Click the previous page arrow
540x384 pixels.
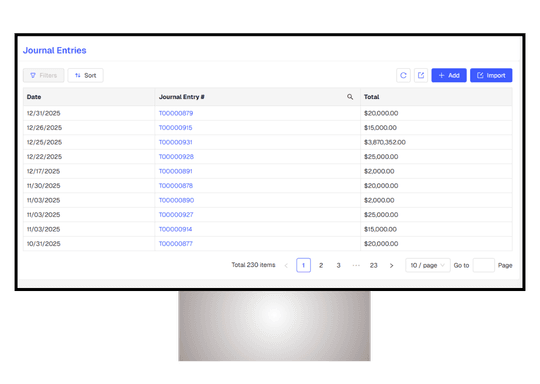(286, 266)
